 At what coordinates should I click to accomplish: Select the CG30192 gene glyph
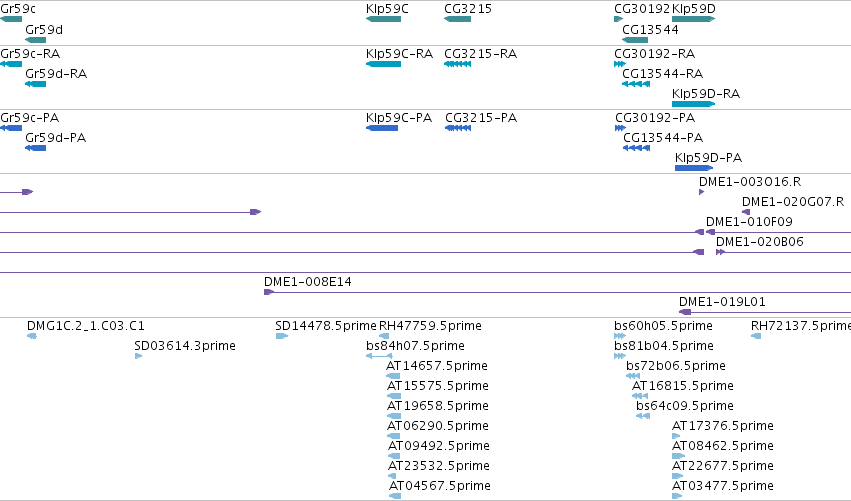click(619, 19)
